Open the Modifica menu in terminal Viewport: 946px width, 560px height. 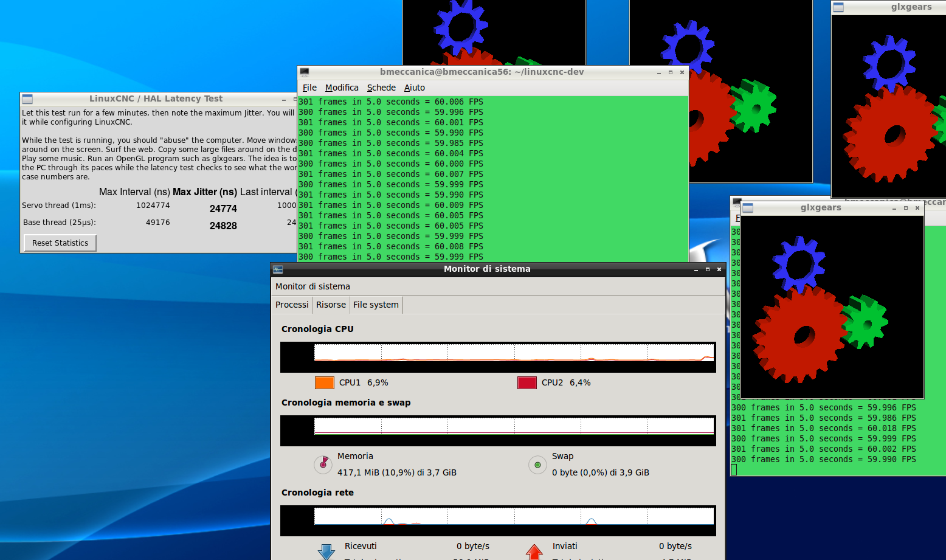coord(342,88)
